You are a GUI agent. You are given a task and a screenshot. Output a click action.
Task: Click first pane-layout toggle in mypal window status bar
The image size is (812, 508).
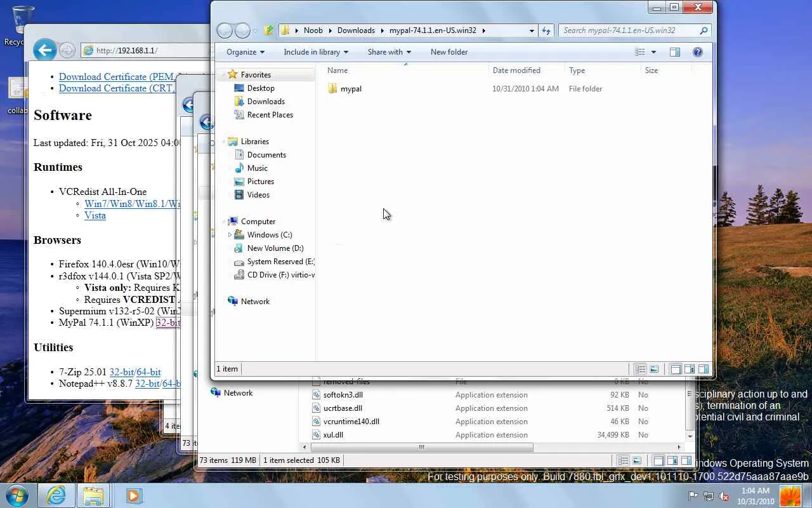pos(676,369)
